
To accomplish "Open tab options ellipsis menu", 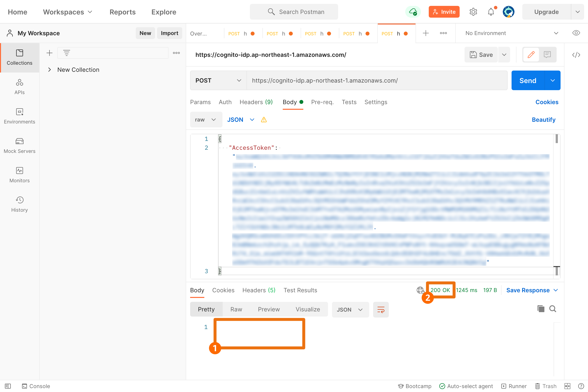I will 443,33.
